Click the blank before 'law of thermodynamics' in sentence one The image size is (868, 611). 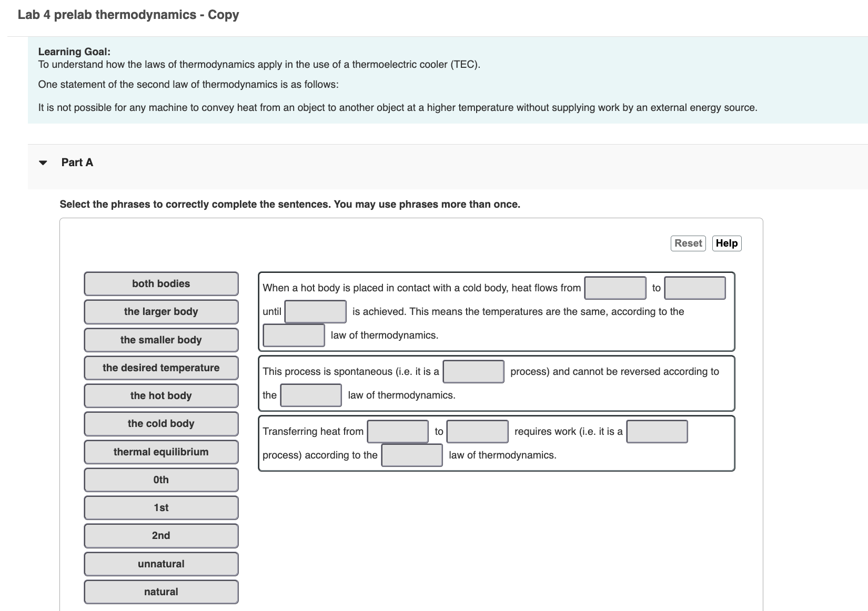[293, 334]
